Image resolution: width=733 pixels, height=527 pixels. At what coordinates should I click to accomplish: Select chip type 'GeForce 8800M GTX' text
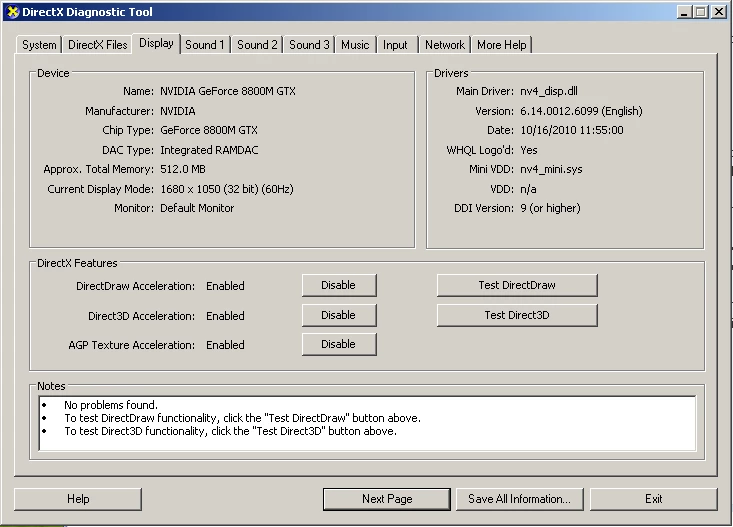pyautogui.click(x=208, y=130)
